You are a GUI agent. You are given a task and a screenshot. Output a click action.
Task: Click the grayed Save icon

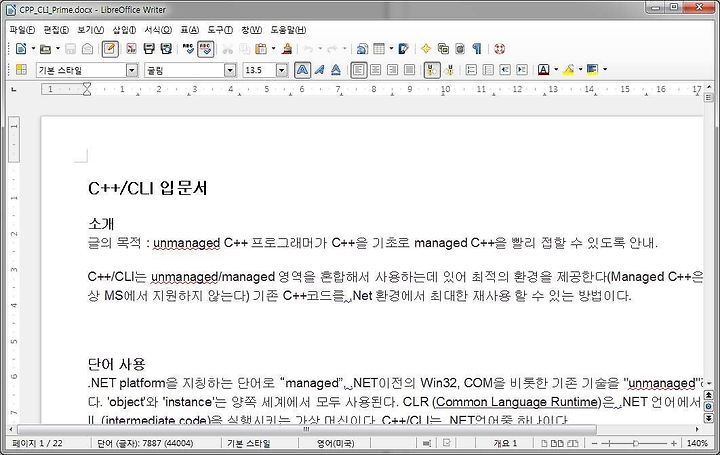(x=70, y=49)
